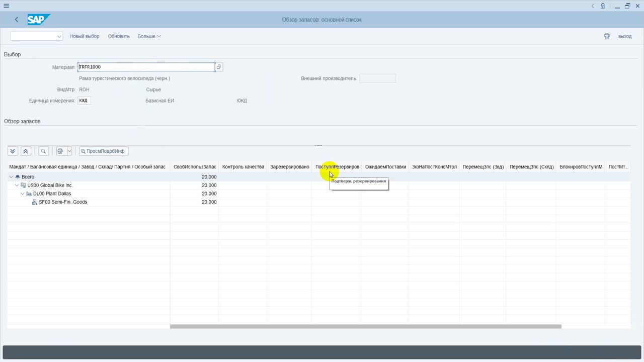
Task: Click the splitter handle above the list
Action: pos(318,145)
